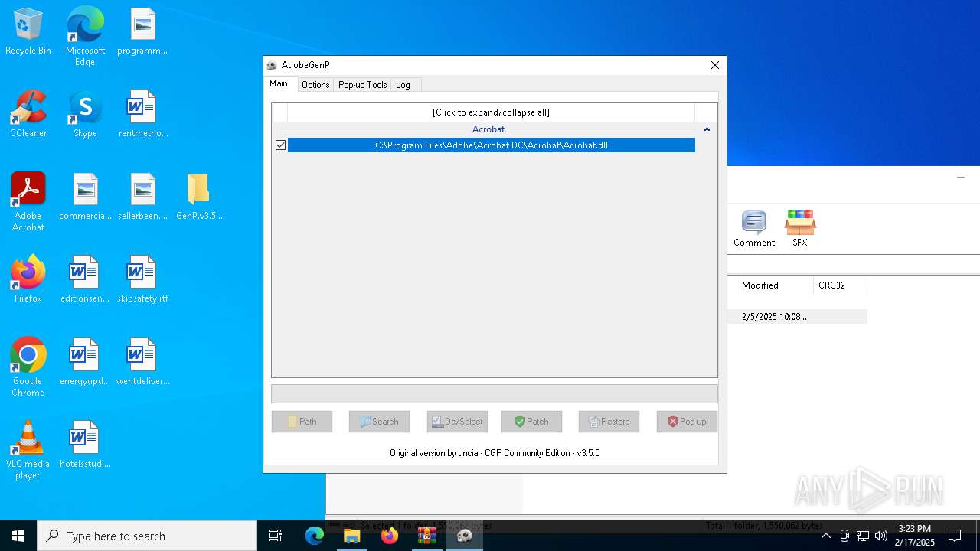Click taskbar search box
The width and height of the screenshot is (980, 551).
[x=147, y=536]
